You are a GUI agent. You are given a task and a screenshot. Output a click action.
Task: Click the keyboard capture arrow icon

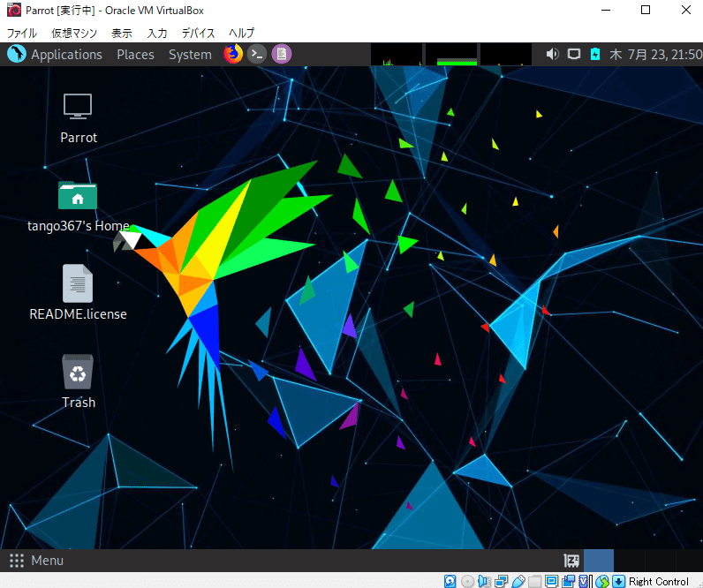click(619, 581)
